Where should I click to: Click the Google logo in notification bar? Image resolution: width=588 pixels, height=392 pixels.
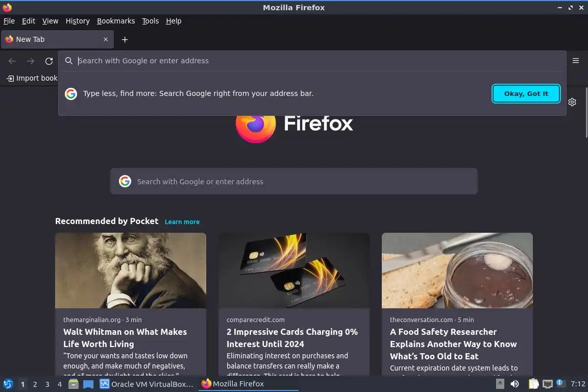[71, 94]
